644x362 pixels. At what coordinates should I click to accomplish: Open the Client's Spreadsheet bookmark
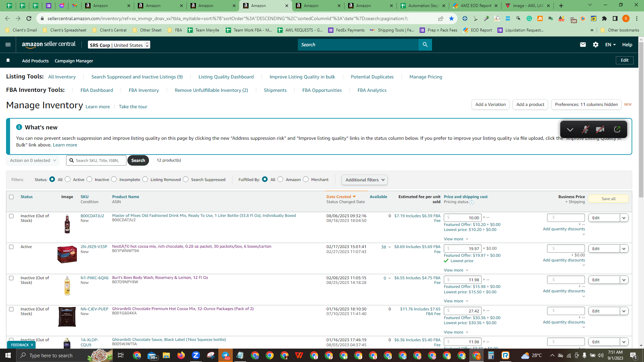click(65, 30)
